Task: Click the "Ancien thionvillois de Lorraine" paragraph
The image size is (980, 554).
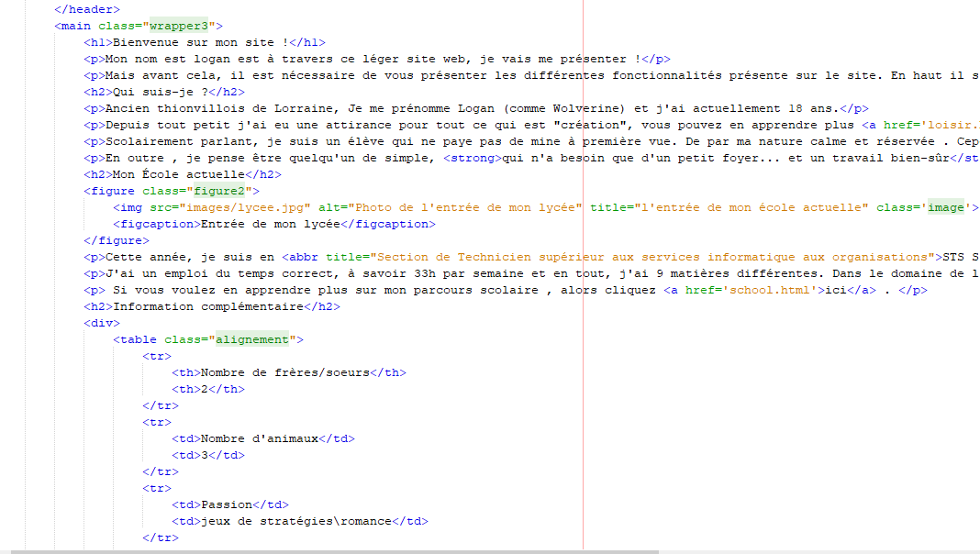Action: pyautogui.click(x=367, y=108)
